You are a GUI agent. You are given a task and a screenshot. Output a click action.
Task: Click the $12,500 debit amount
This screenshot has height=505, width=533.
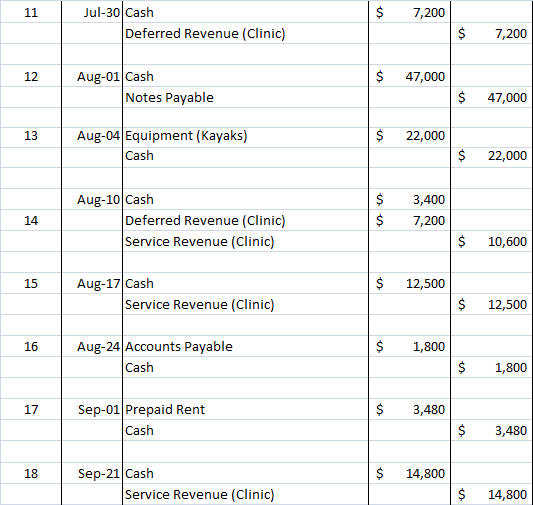coord(410,283)
